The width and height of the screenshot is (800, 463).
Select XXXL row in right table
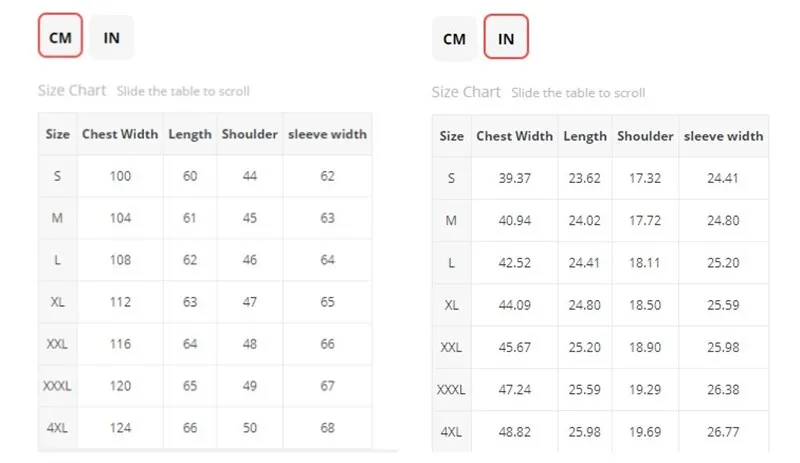[x=600, y=389]
